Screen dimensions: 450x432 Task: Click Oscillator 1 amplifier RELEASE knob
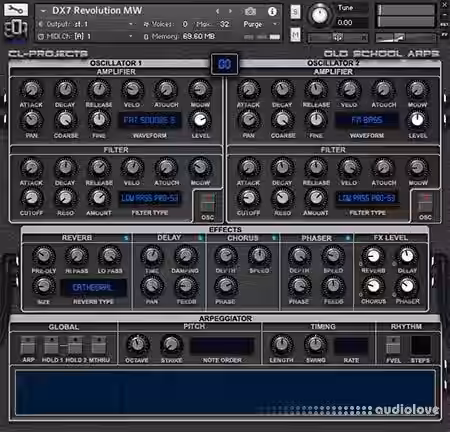(99, 90)
